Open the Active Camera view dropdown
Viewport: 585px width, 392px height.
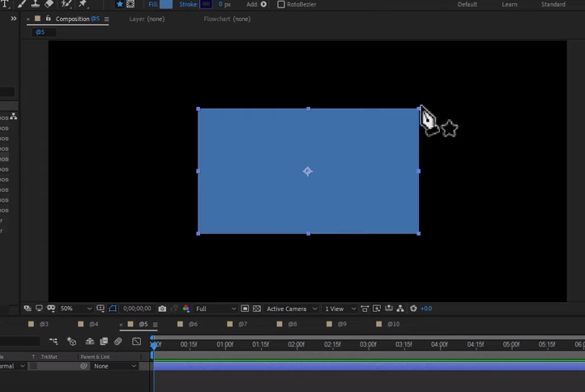pyautogui.click(x=292, y=309)
